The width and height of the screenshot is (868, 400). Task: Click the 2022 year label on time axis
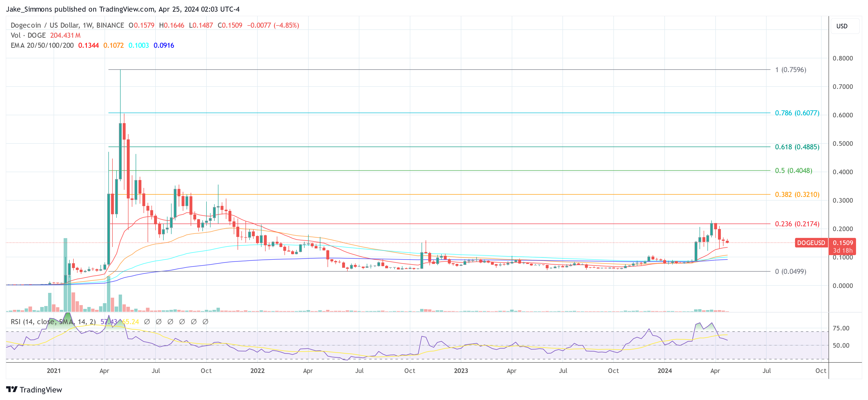(x=257, y=371)
